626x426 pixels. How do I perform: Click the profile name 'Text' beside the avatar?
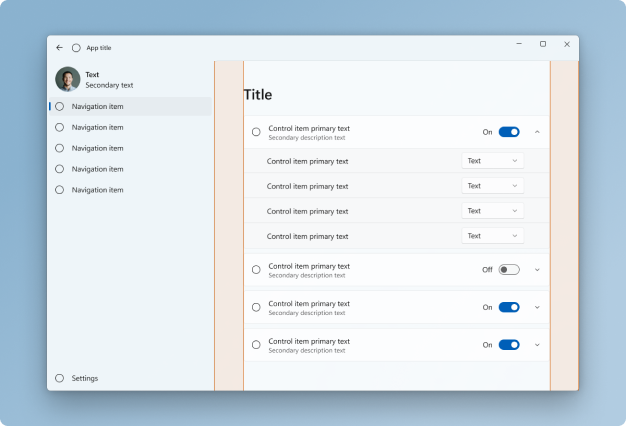tap(92, 75)
